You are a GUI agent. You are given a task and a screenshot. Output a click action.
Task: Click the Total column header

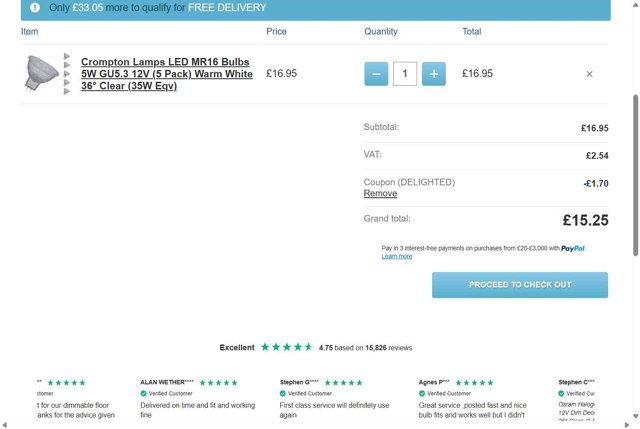tap(472, 31)
